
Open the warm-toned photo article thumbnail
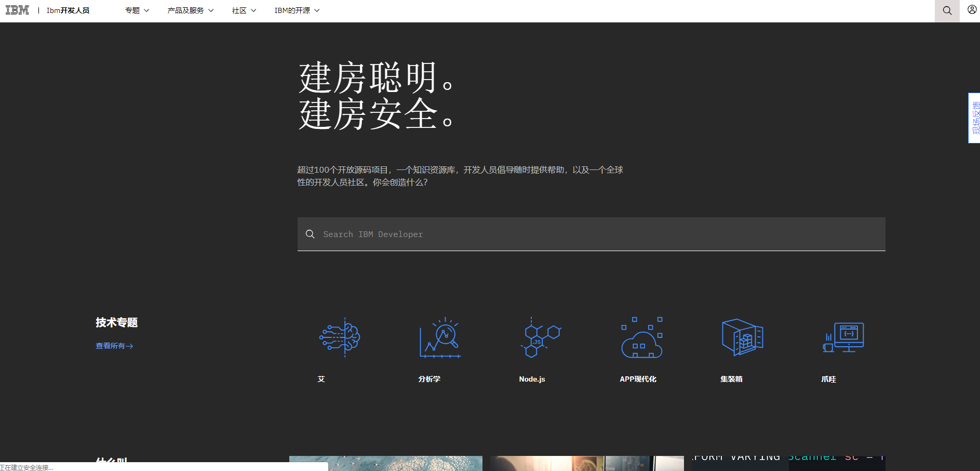pyautogui.click(x=587, y=463)
